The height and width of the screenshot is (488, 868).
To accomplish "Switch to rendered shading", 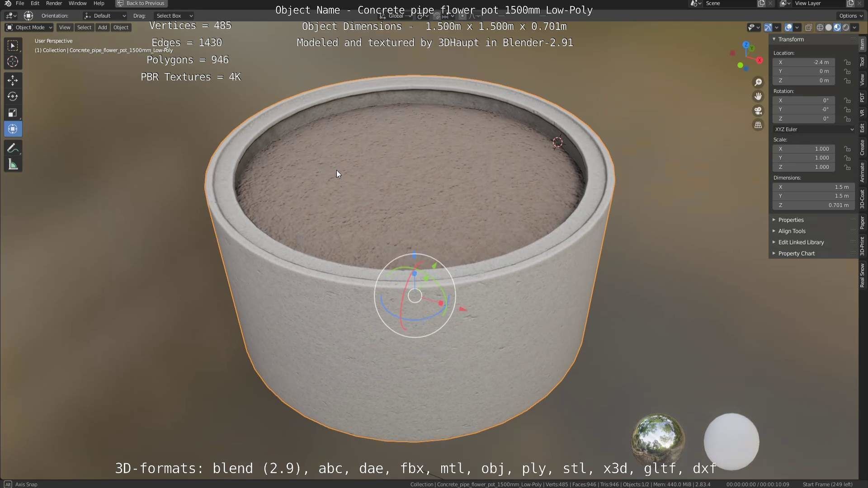I will (846, 28).
